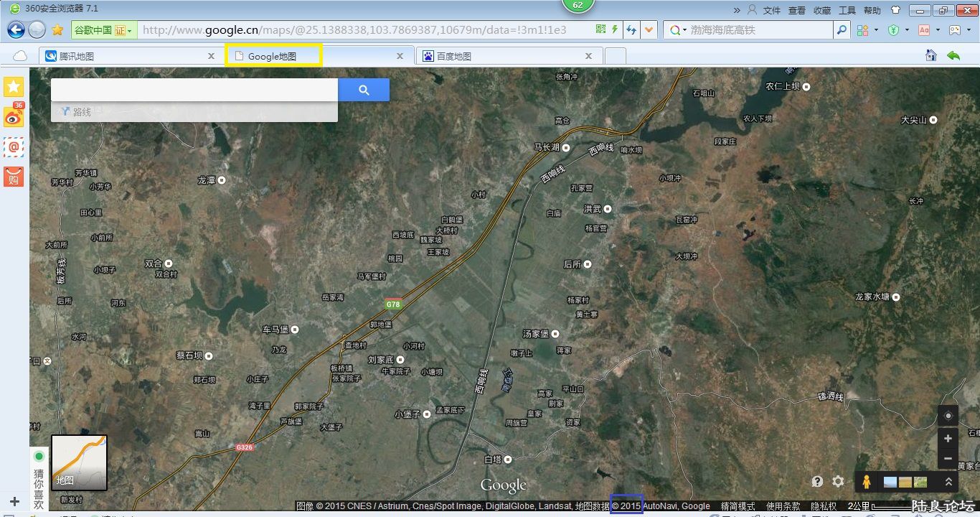Image resolution: width=980 pixels, height=517 pixels.
Task: Open the 工具 menu
Action: [847, 10]
